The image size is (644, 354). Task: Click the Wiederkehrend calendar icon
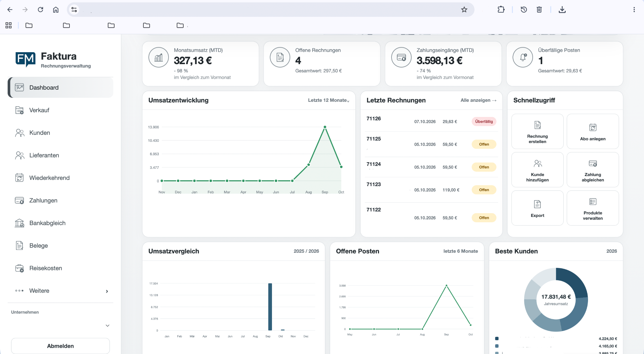click(19, 178)
